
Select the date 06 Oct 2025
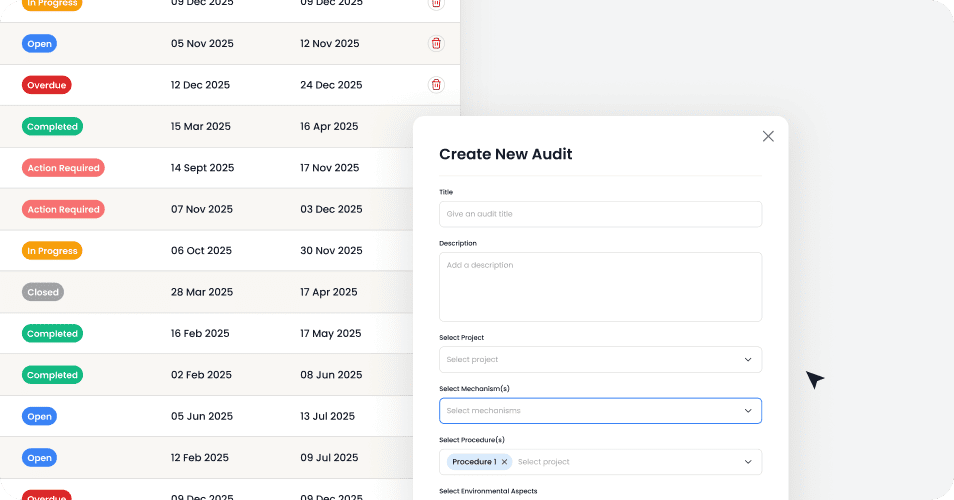click(201, 250)
